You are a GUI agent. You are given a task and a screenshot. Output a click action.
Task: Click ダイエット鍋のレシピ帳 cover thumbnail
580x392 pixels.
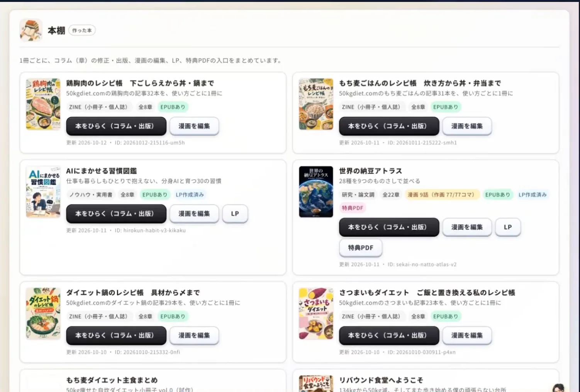point(43,313)
